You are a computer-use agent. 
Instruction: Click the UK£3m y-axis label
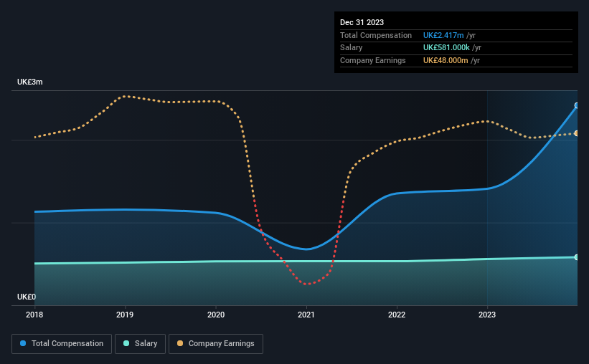pyautogui.click(x=29, y=82)
